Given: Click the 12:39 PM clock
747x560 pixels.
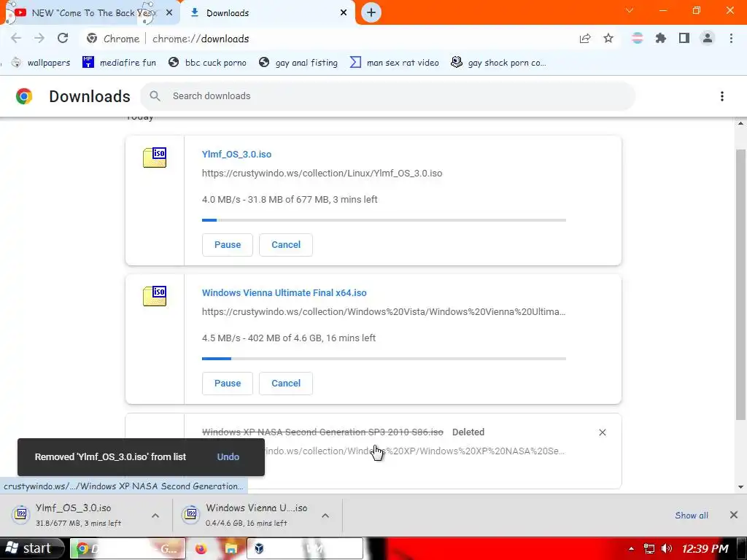Looking at the screenshot, I should click(705, 548).
